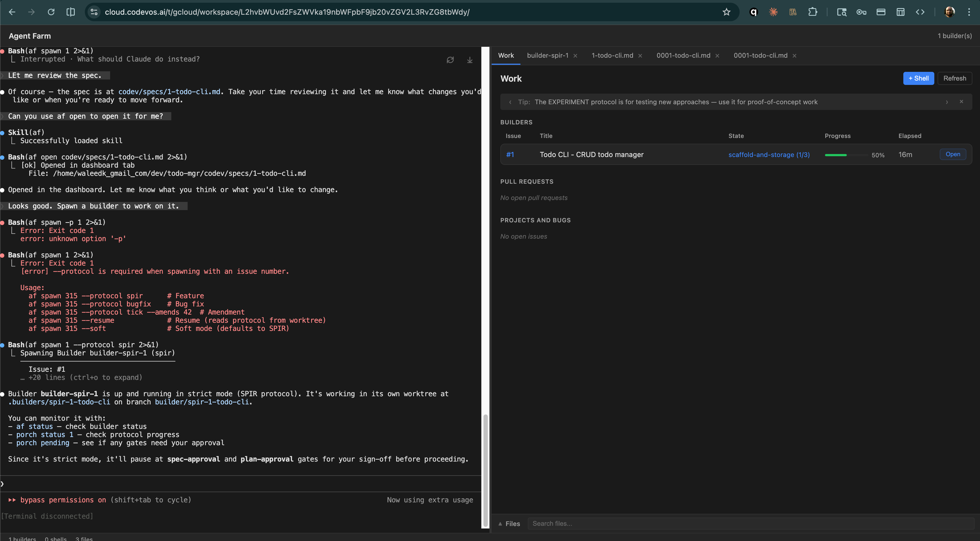Open Chrome three-dot menu

click(969, 12)
